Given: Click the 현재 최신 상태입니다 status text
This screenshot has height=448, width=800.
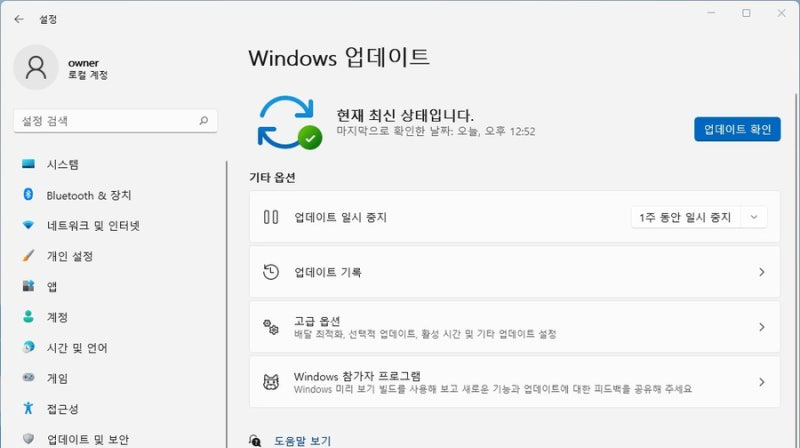Looking at the screenshot, I should (x=405, y=115).
